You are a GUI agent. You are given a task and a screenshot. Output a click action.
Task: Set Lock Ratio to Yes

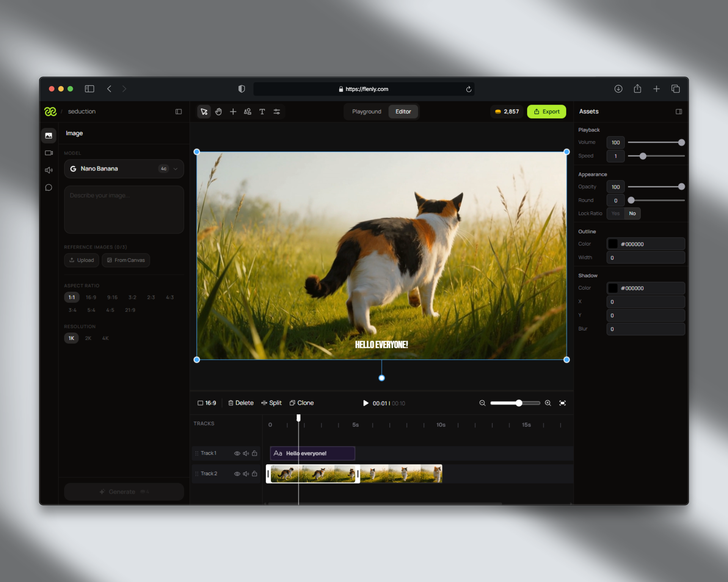tap(615, 213)
